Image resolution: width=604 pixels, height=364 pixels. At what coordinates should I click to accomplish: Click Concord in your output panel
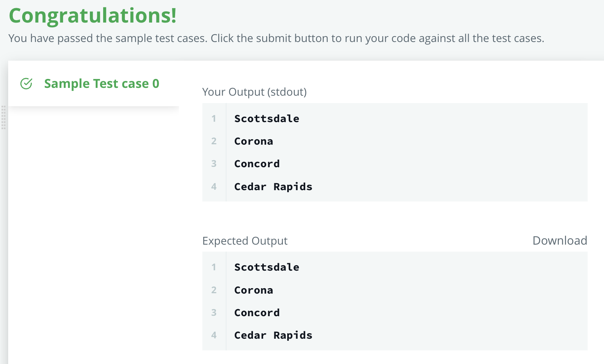257,164
